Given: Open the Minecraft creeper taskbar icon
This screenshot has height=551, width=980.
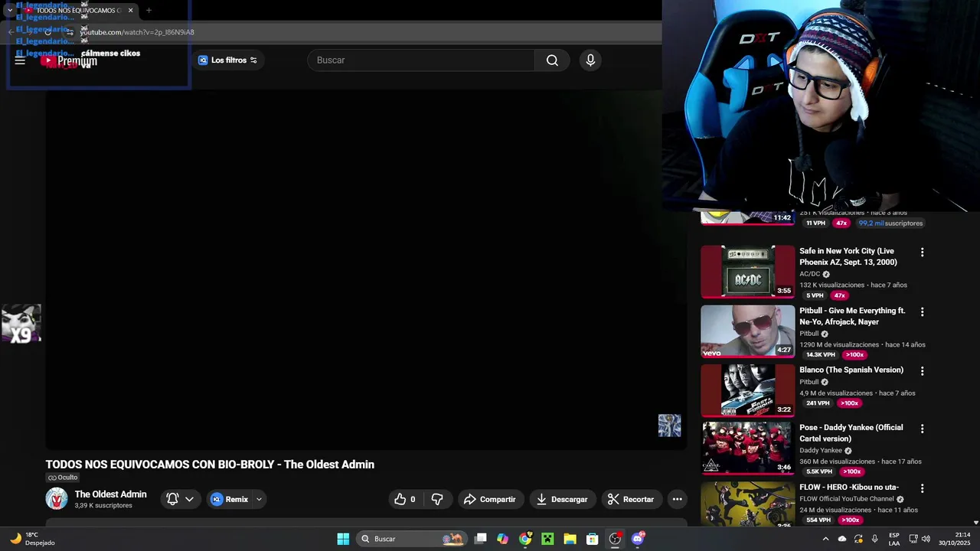Looking at the screenshot, I should point(547,539).
